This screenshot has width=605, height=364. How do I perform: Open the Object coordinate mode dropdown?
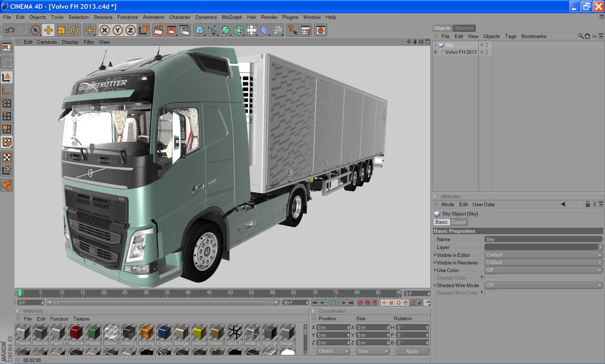click(333, 351)
